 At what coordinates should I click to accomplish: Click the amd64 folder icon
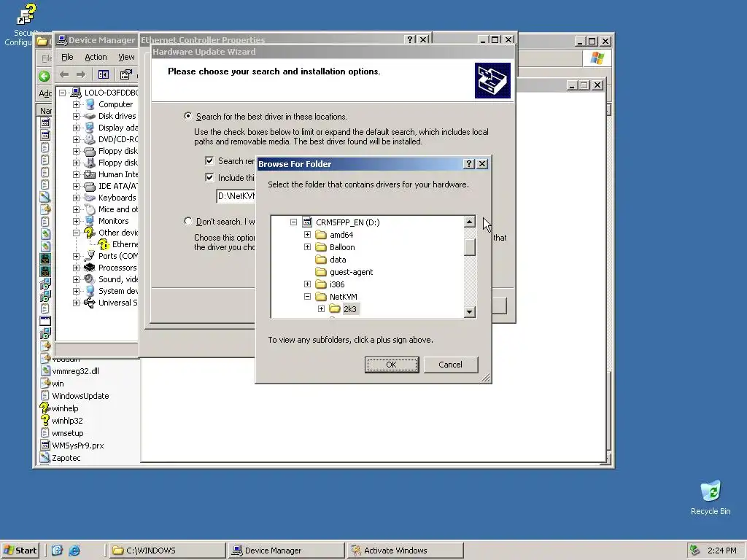point(321,235)
